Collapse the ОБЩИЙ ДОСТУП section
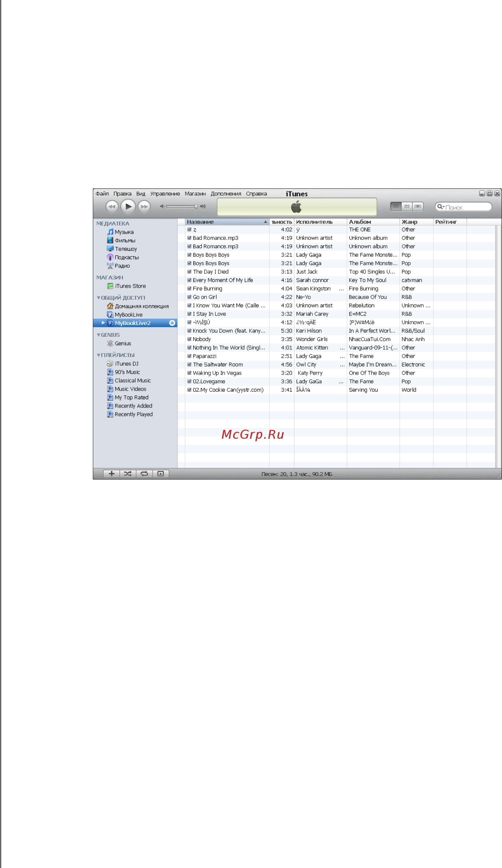The width and height of the screenshot is (502, 868). [x=99, y=297]
